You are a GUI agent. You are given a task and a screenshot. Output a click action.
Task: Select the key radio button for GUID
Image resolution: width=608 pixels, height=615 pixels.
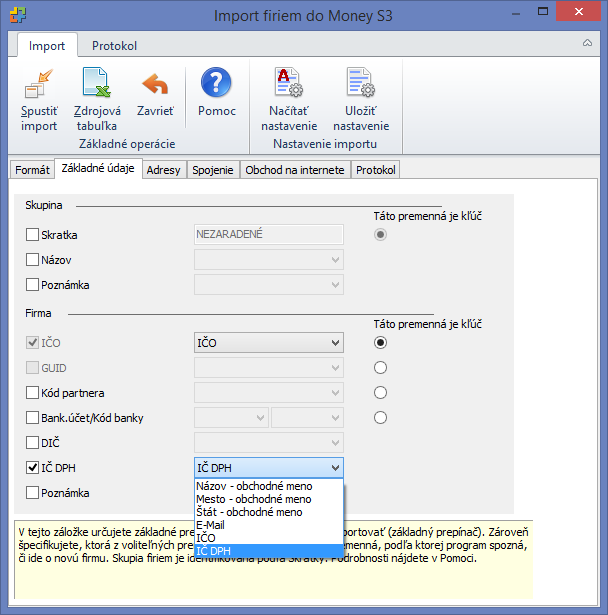[380, 368]
